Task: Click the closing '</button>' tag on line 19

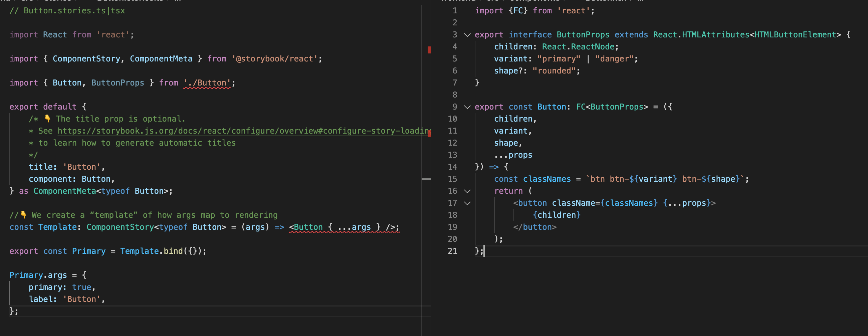Action: click(535, 227)
